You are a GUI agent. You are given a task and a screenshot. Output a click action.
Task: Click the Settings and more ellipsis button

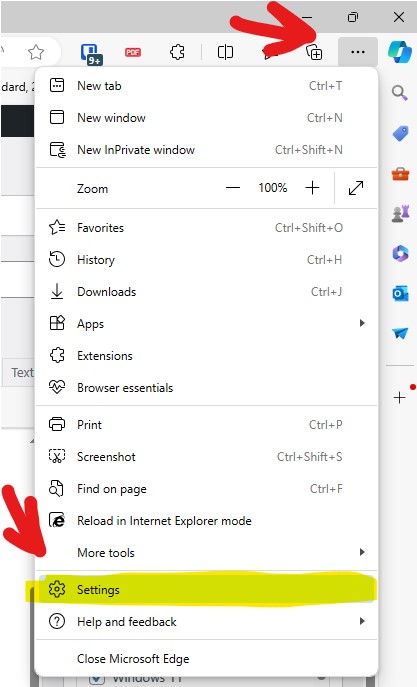tap(358, 53)
